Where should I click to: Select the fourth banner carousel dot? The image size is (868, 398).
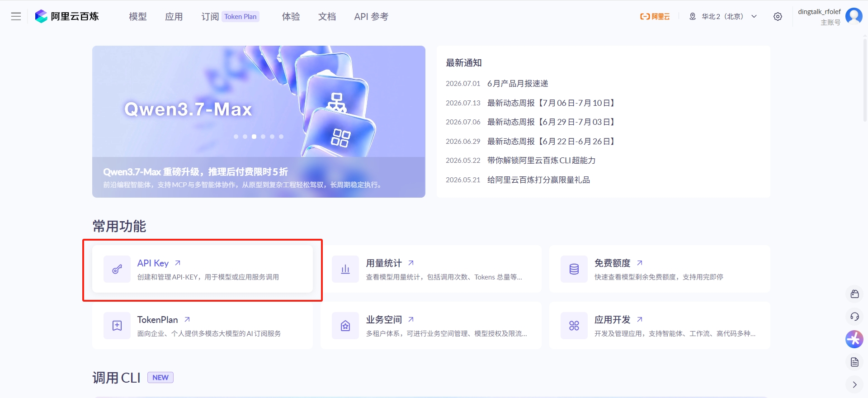(x=263, y=137)
